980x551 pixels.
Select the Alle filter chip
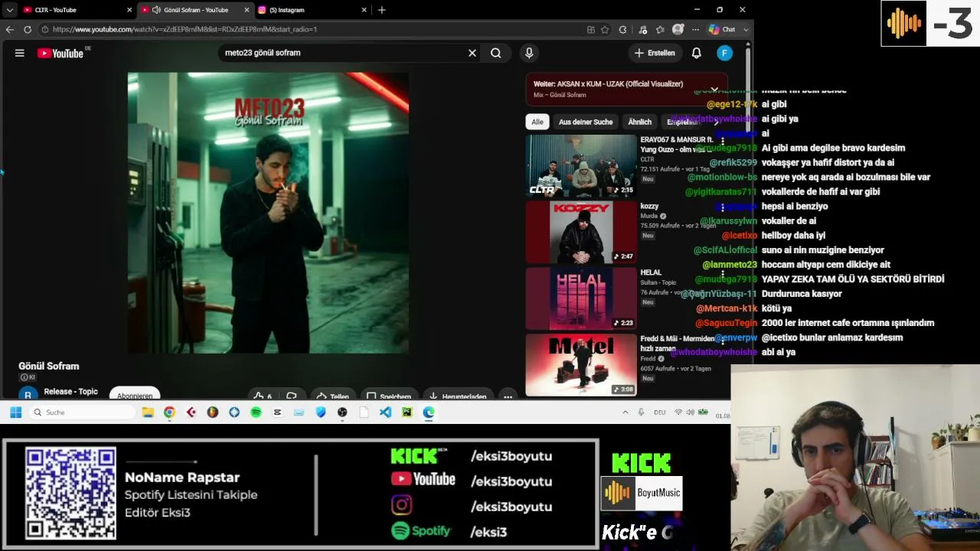click(x=537, y=122)
